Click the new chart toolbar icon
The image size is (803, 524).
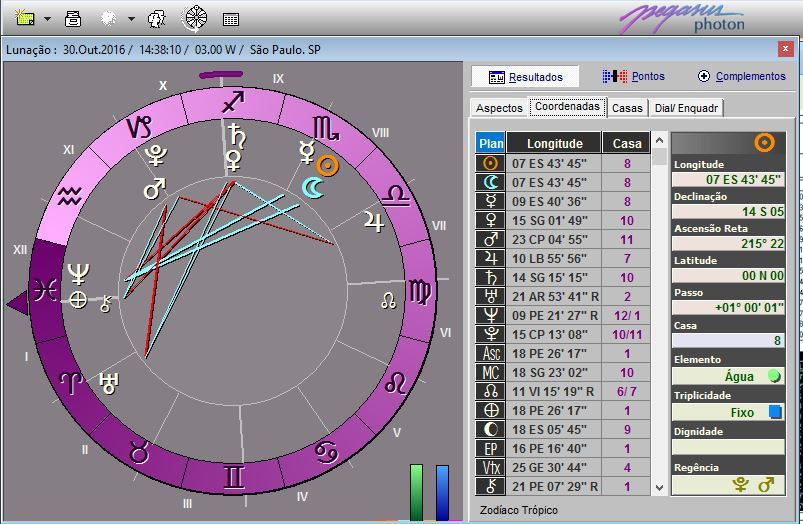pyautogui.click(x=24, y=18)
